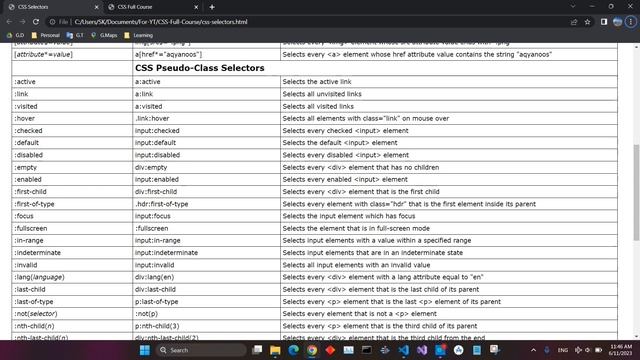The image size is (640, 360).
Task: Open the volume control in system tray
Action: click(587, 350)
